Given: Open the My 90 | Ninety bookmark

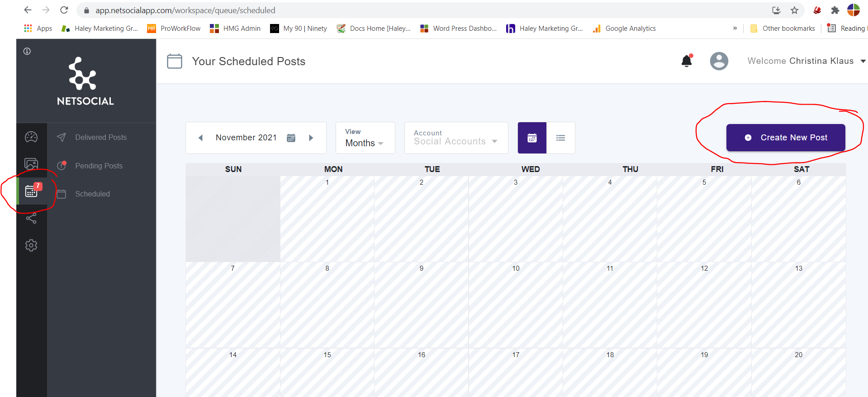Looking at the screenshot, I should tap(299, 28).
